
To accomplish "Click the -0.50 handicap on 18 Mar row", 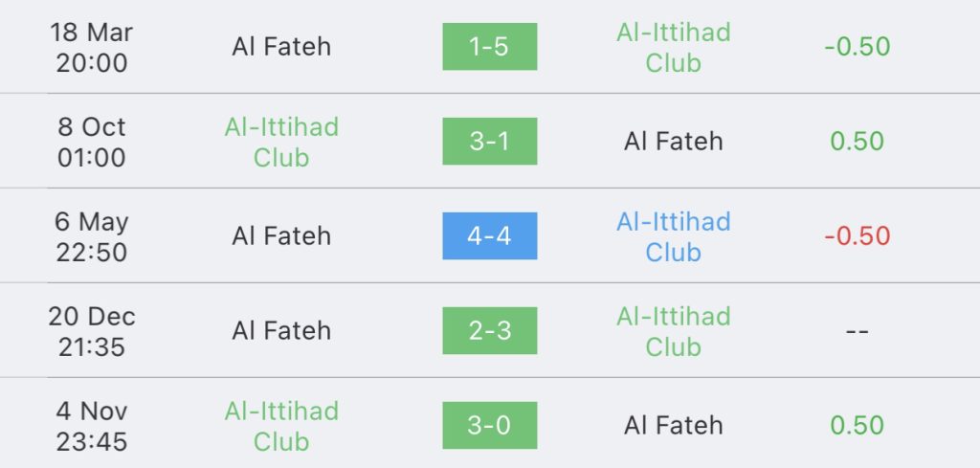I will pos(857,47).
